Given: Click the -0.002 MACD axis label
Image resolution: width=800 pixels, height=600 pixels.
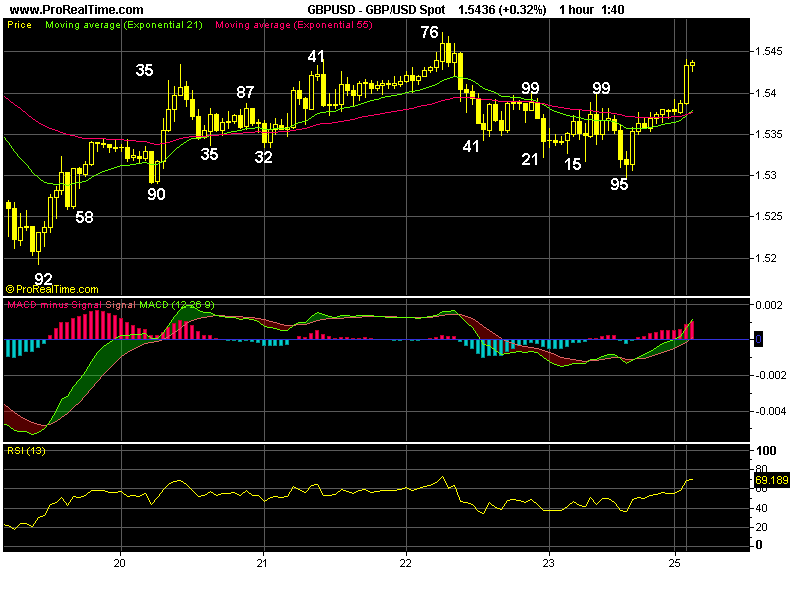Looking at the screenshot, I should [x=769, y=376].
